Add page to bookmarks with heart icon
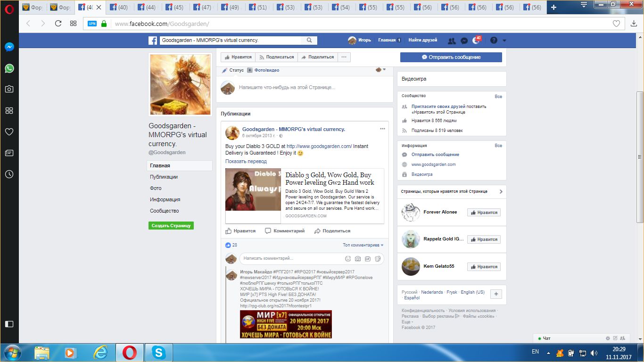Image resolution: width=644 pixels, height=362 pixels. click(616, 24)
